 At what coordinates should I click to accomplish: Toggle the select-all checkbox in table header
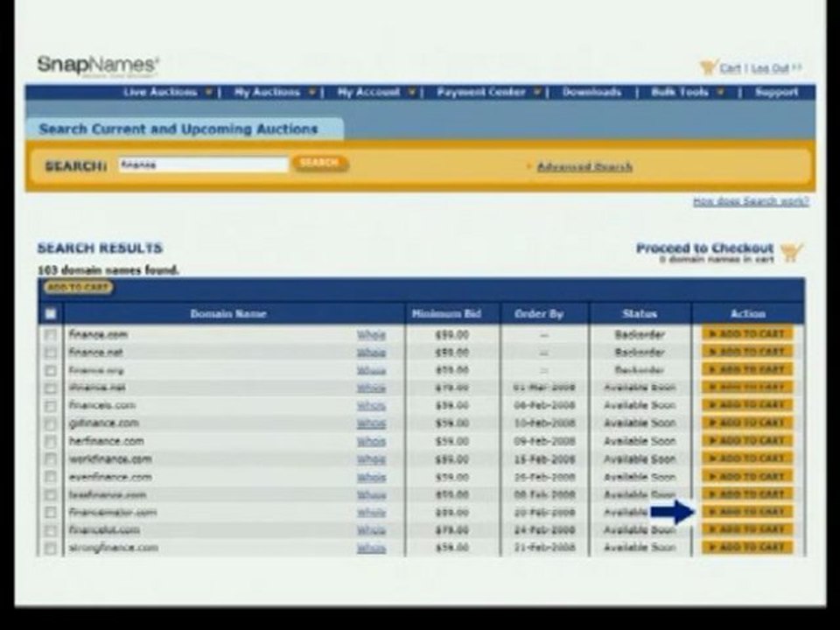click(51, 314)
